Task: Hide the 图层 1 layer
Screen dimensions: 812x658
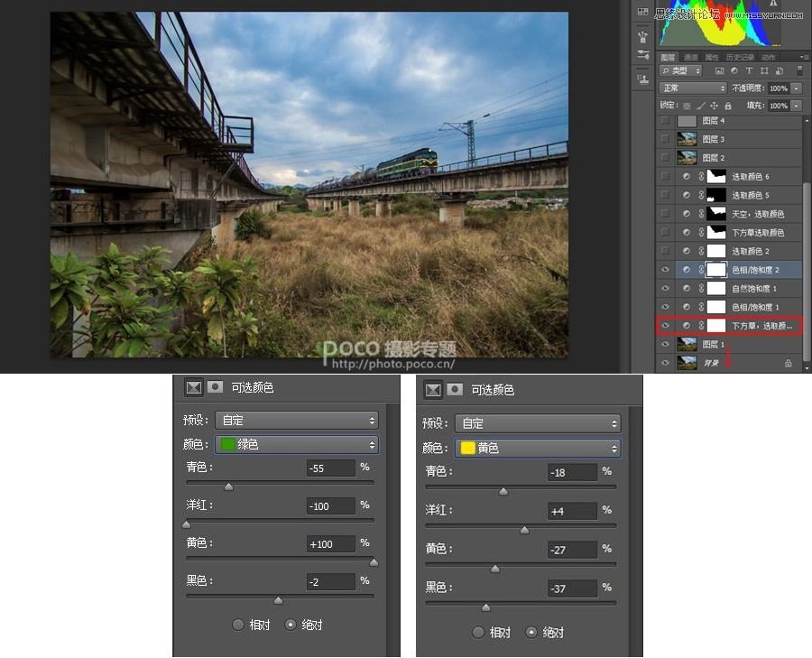Action: pos(666,345)
